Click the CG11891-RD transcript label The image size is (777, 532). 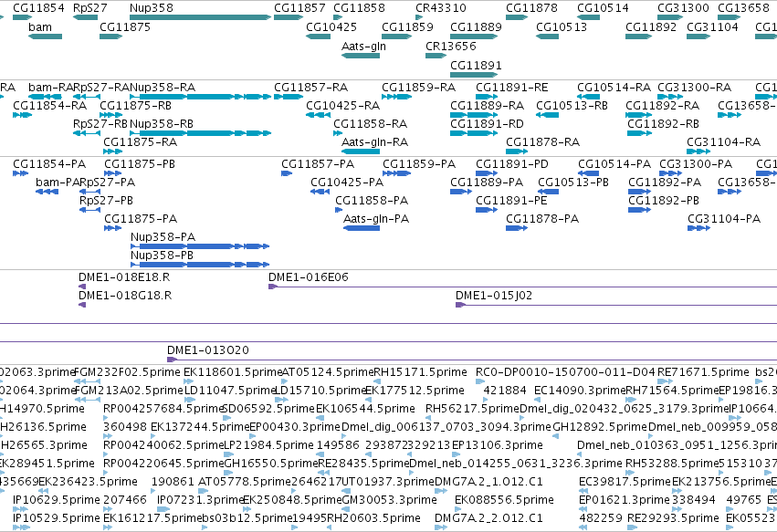point(487,123)
